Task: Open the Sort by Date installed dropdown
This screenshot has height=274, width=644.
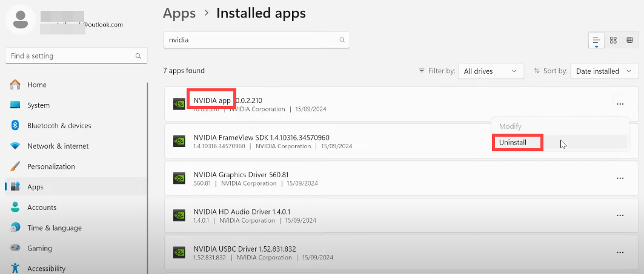Action: point(603,71)
